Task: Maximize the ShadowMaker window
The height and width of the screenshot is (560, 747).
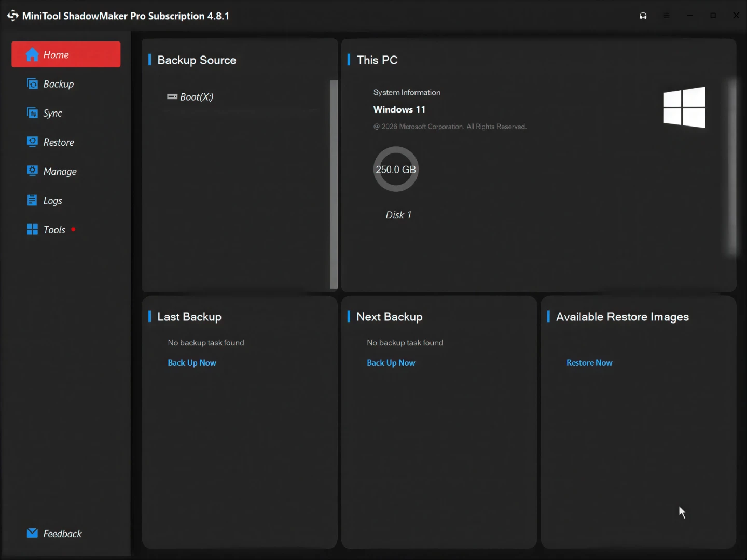Action: point(713,16)
